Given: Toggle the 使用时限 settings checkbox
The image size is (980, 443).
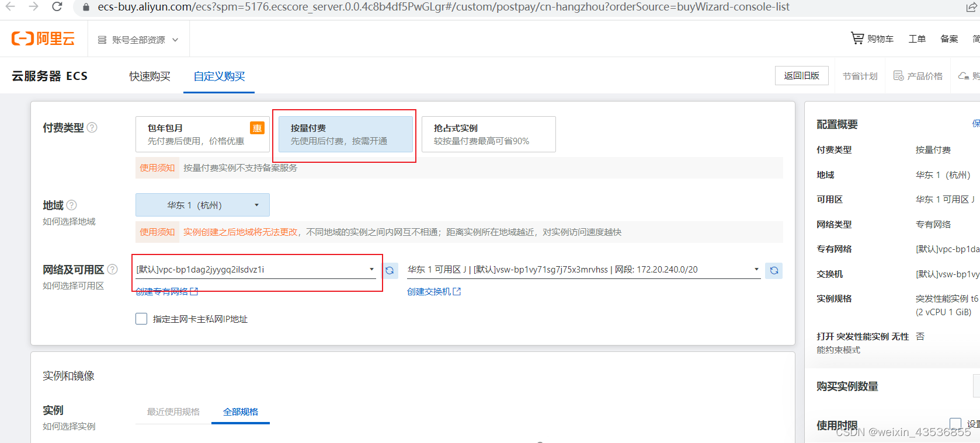Looking at the screenshot, I should [x=955, y=424].
